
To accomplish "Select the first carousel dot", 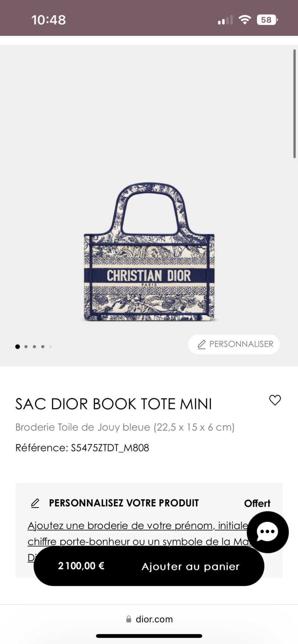I will coord(18,346).
